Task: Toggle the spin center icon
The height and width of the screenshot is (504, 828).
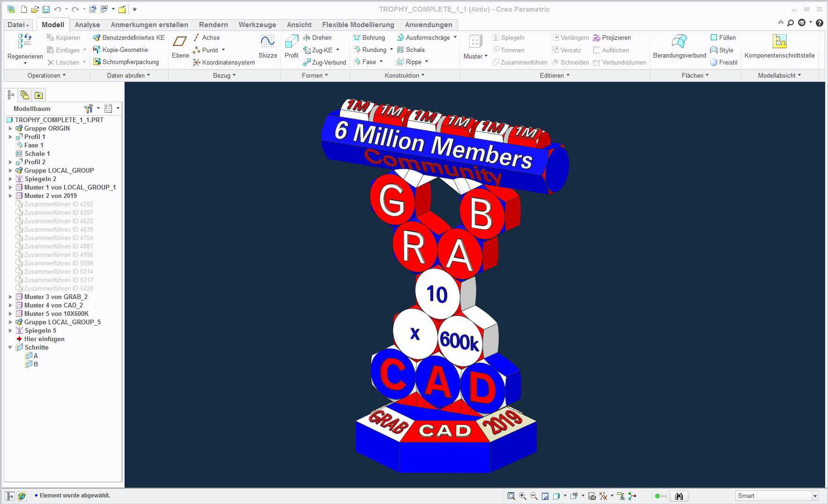Action: tap(632, 496)
